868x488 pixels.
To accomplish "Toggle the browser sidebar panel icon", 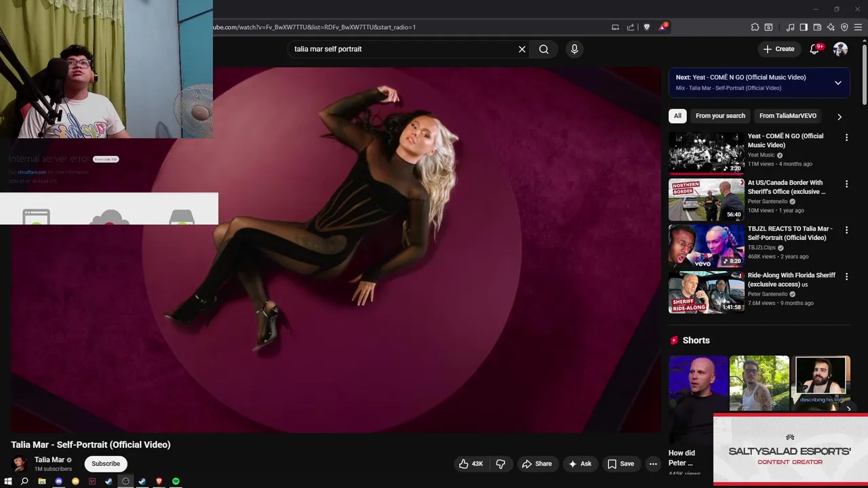I will [x=804, y=27].
